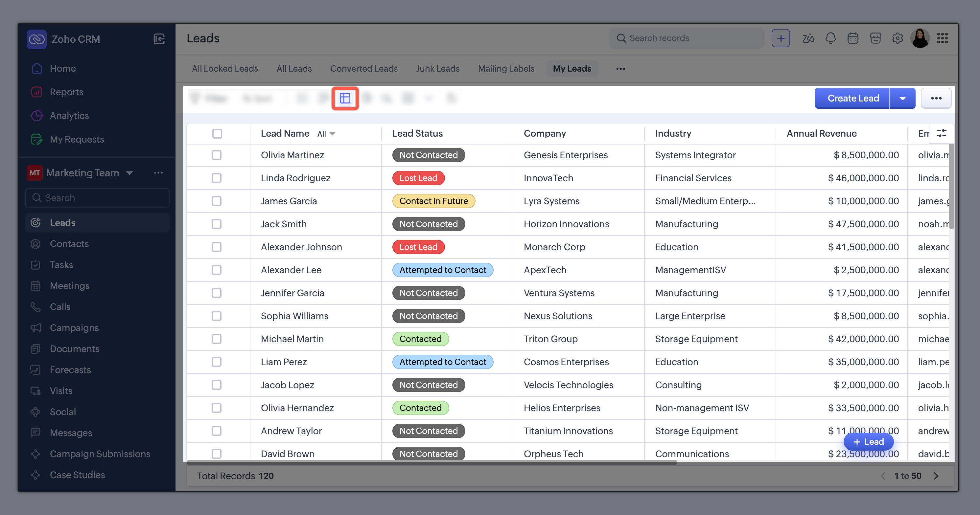Expand the Create Lead dropdown arrow
980x515 pixels.
[902, 99]
